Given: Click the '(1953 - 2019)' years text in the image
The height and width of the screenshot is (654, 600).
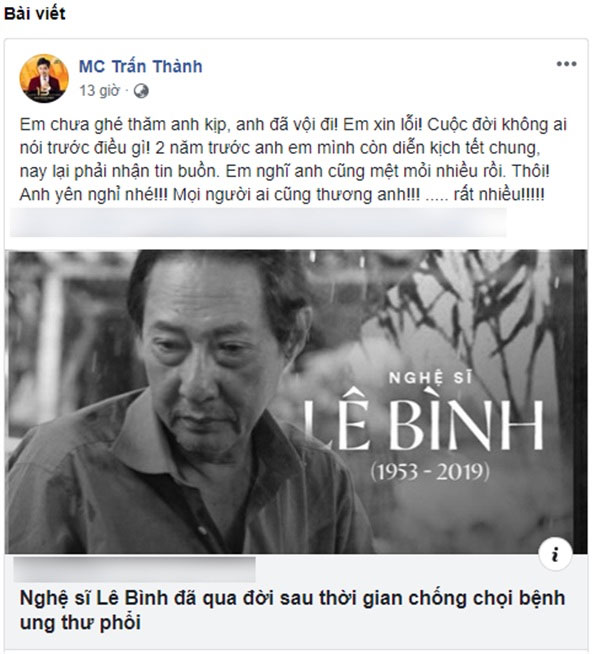Looking at the screenshot, I should click(430, 472).
